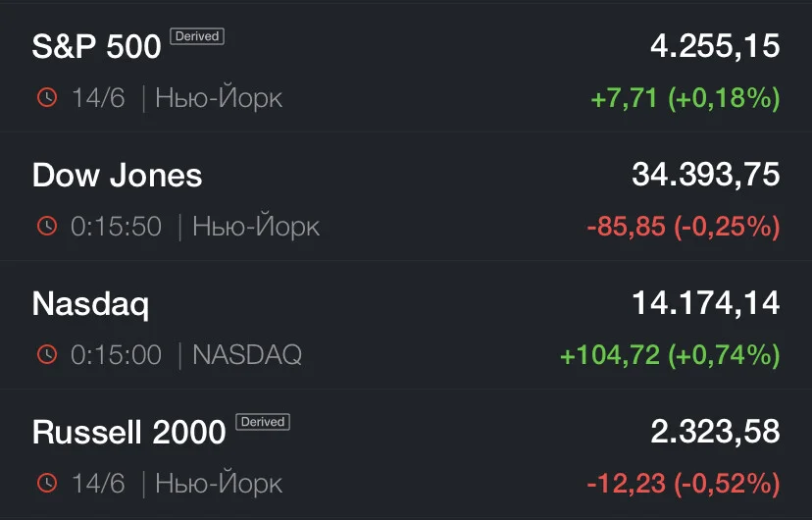The image size is (812, 520).
Task: Click the clock icon next to 0:15:00
Action: [47, 354]
